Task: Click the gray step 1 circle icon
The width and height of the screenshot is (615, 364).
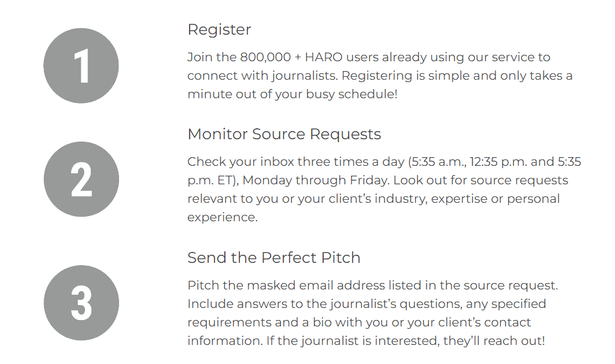Action: (81, 65)
